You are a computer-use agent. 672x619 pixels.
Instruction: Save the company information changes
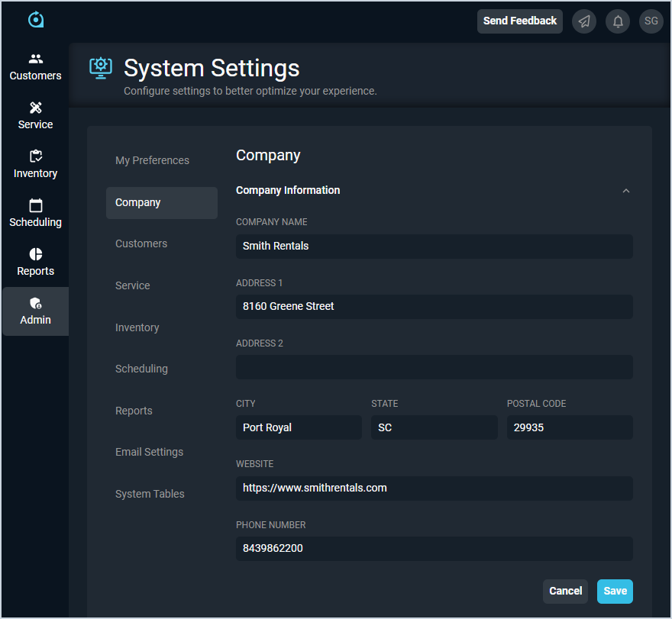tap(615, 591)
